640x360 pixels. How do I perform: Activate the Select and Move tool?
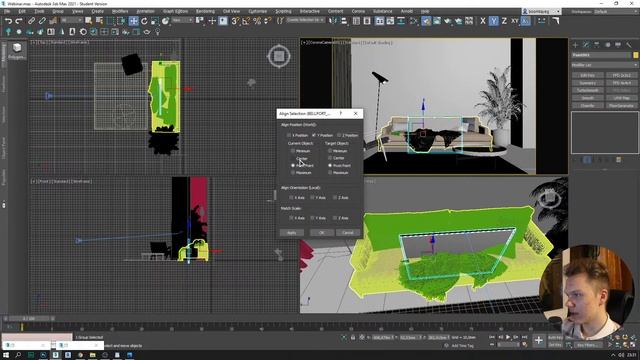tap(133, 20)
